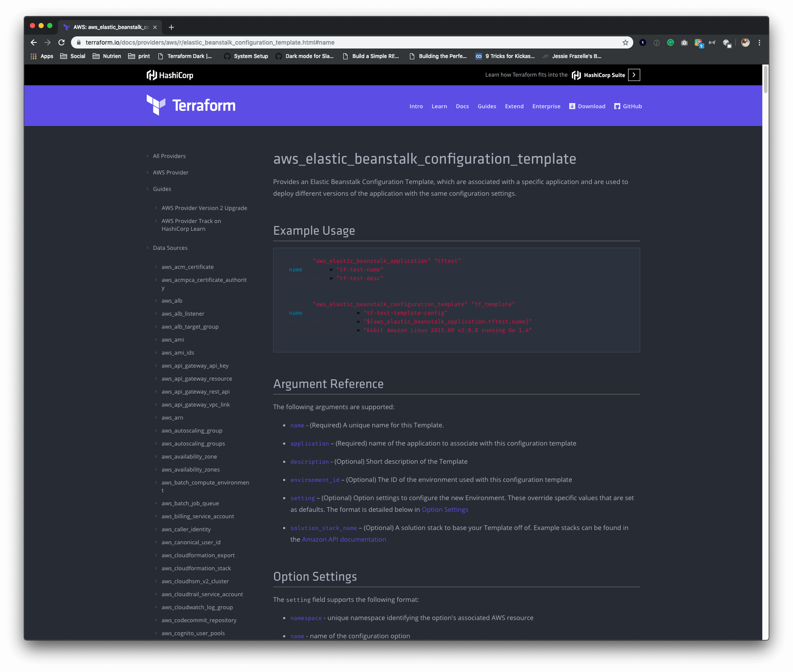793x672 pixels.
Task: Open the Chrome profile avatar
Action: tap(745, 42)
